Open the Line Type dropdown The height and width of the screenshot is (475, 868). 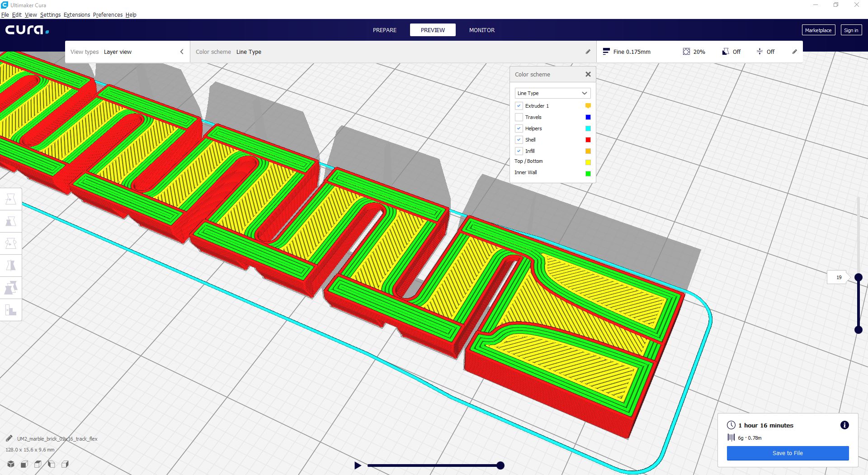[x=552, y=93]
